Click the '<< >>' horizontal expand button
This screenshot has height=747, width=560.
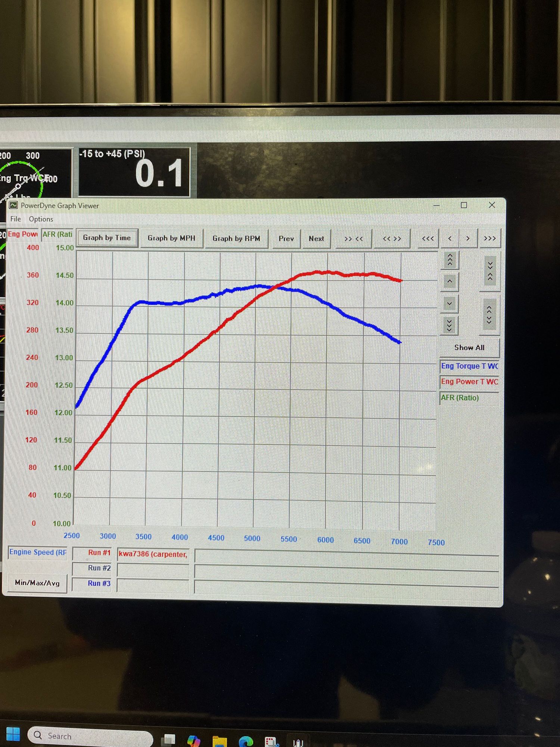click(x=392, y=239)
